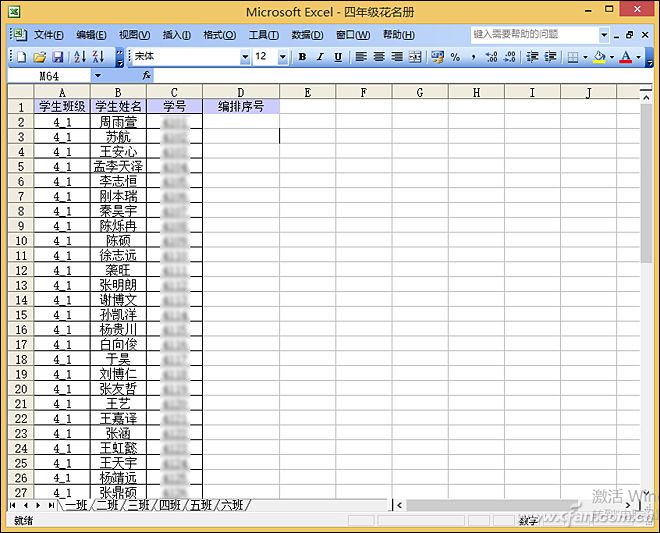This screenshot has width=660, height=533.
Task: Open a file with the folder icon
Action: click(40, 57)
